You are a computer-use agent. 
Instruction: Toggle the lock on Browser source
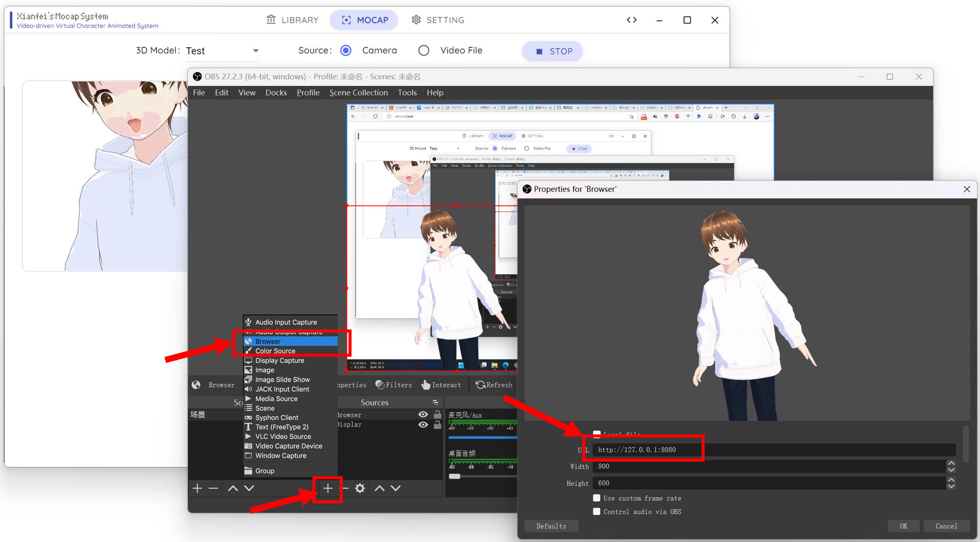click(x=437, y=414)
